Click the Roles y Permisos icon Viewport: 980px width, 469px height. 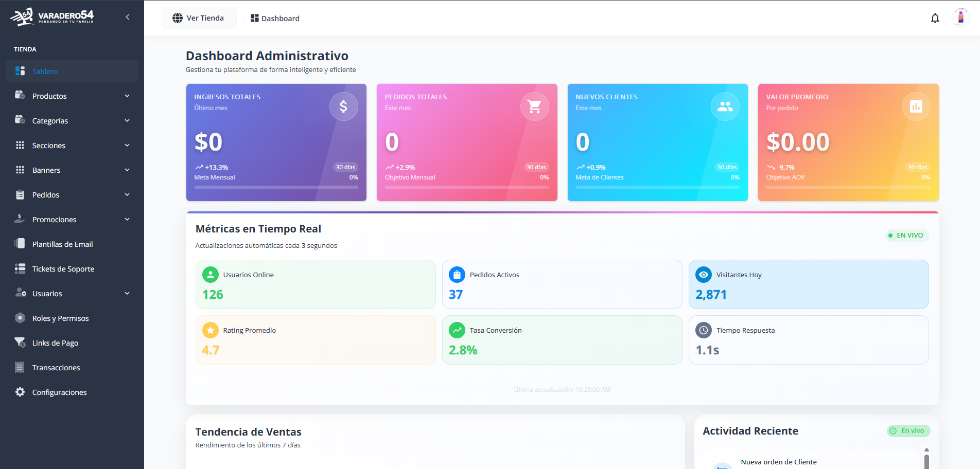(x=20, y=318)
